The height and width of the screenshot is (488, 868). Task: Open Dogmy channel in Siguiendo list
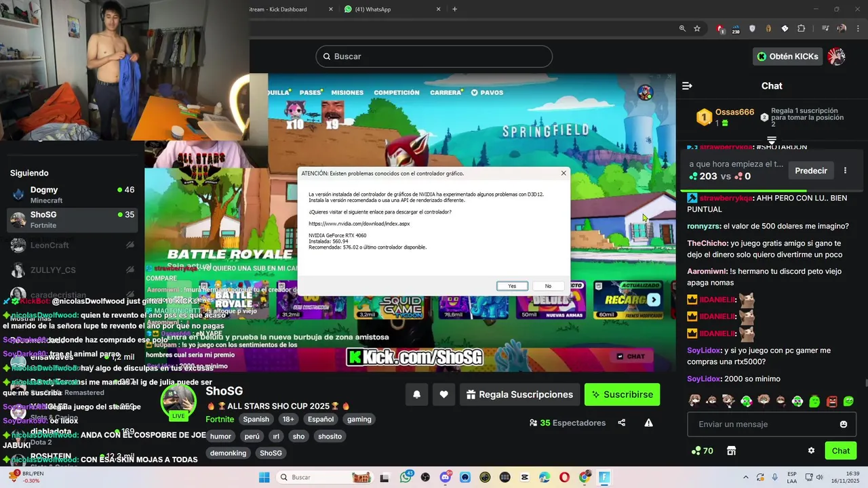click(x=72, y=195)
